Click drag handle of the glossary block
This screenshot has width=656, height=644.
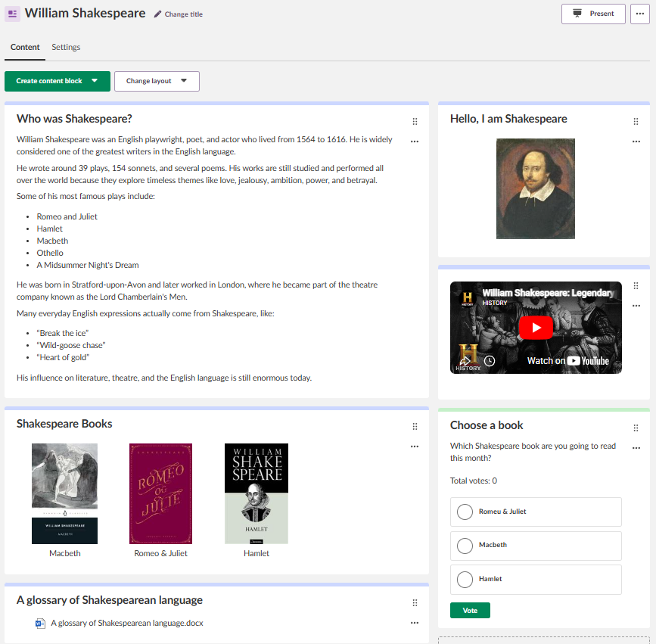(415, 602)
